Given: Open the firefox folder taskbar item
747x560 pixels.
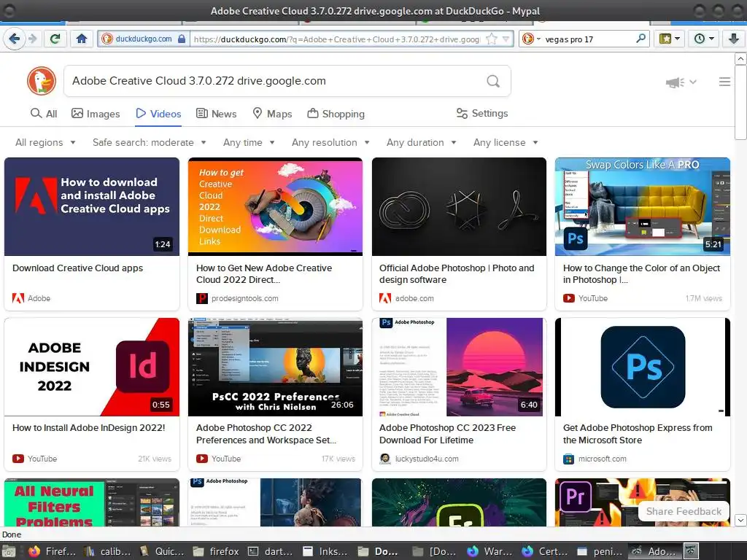Looking at the screenshot, I should pyautogui.click(x=217, y=551).
